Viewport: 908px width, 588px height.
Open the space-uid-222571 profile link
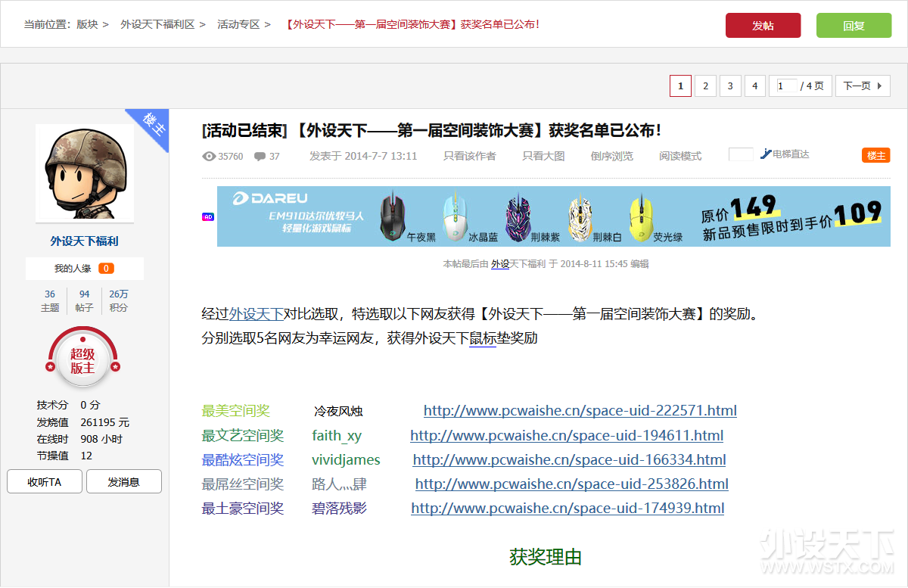580,411
